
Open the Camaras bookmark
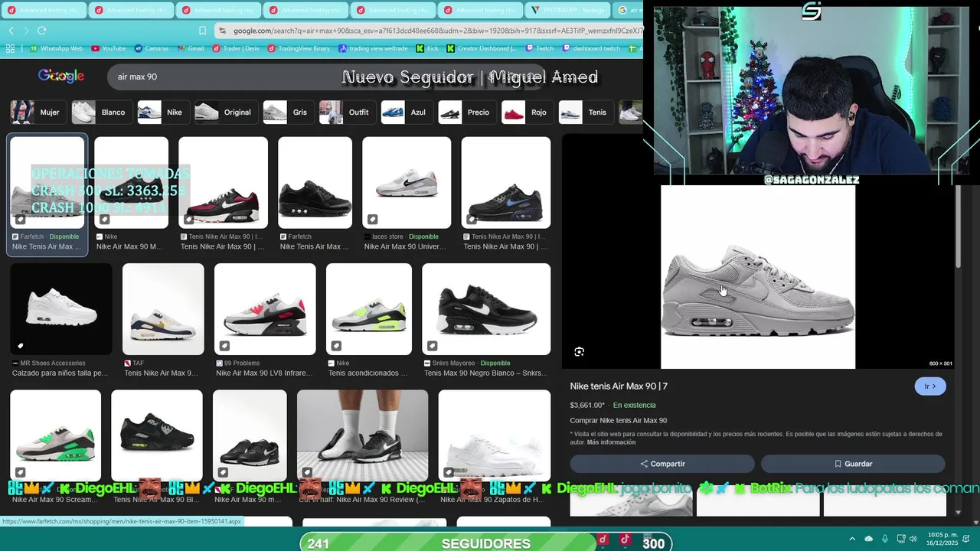[x=151, y=48]
